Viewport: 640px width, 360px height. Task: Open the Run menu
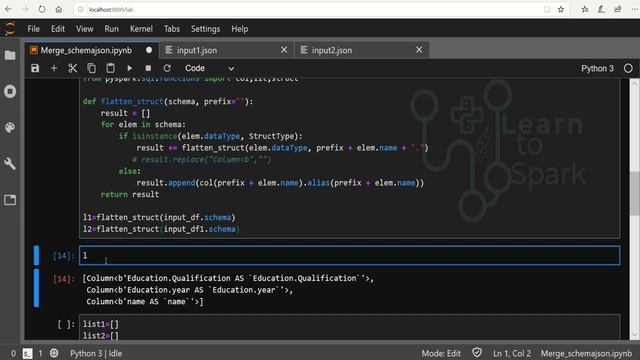pos(111,29)
